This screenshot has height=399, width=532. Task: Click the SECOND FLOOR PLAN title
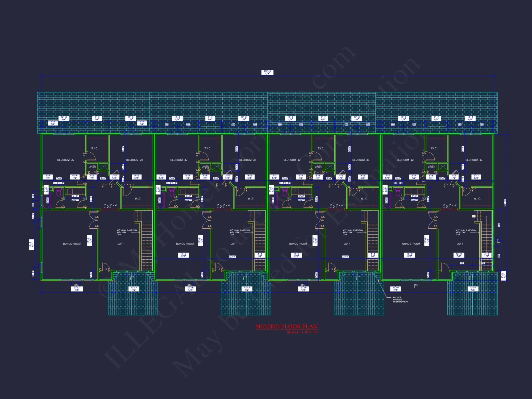pyautogui.click(x=286, y=326)
